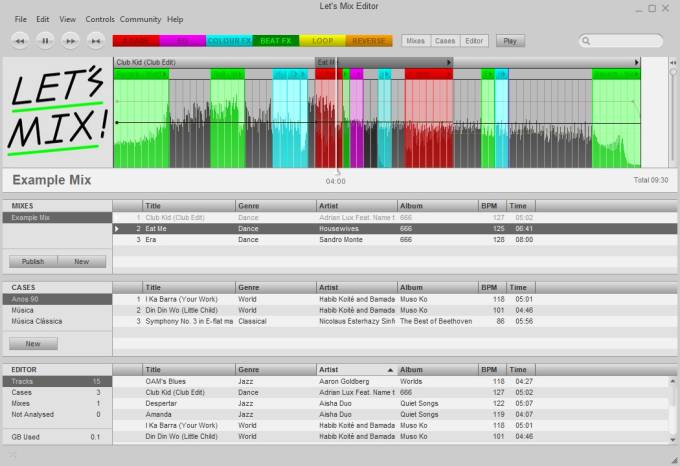This screenshot has width=680, height=466.
Task: Click the rewind playback button
Action: click(x=20, y=41)
